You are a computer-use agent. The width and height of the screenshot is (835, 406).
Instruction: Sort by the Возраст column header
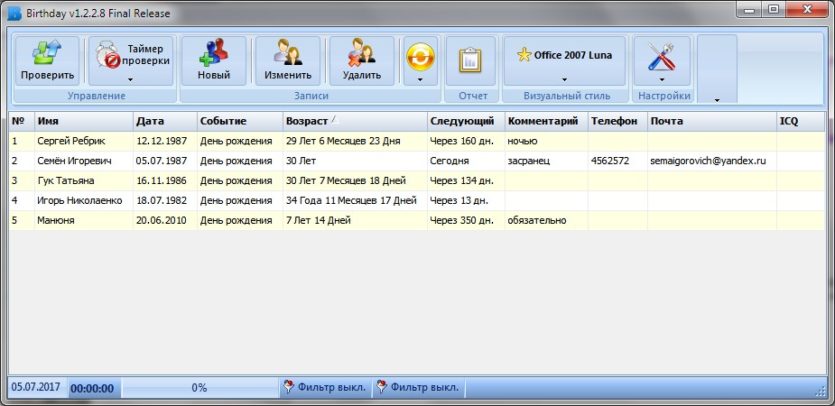click(355, 121)
